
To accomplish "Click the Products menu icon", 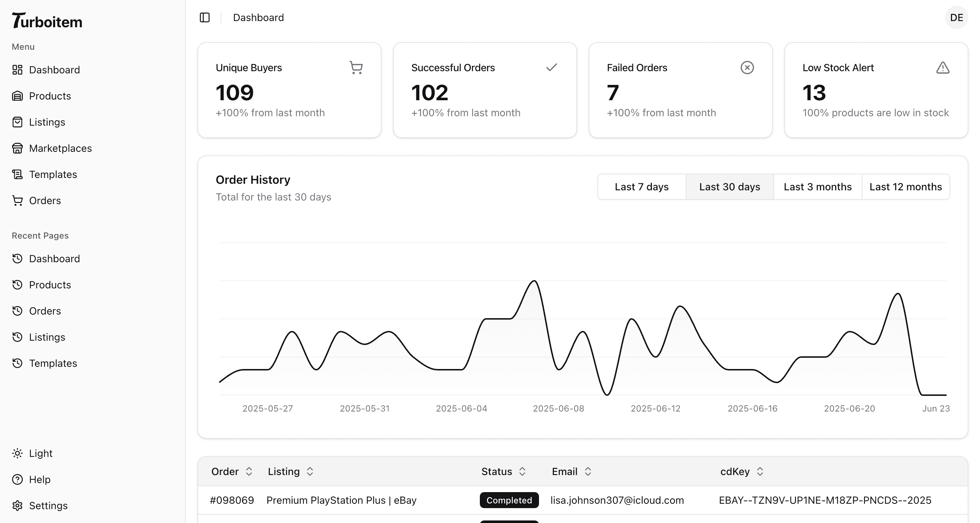I will click(17, 96).
